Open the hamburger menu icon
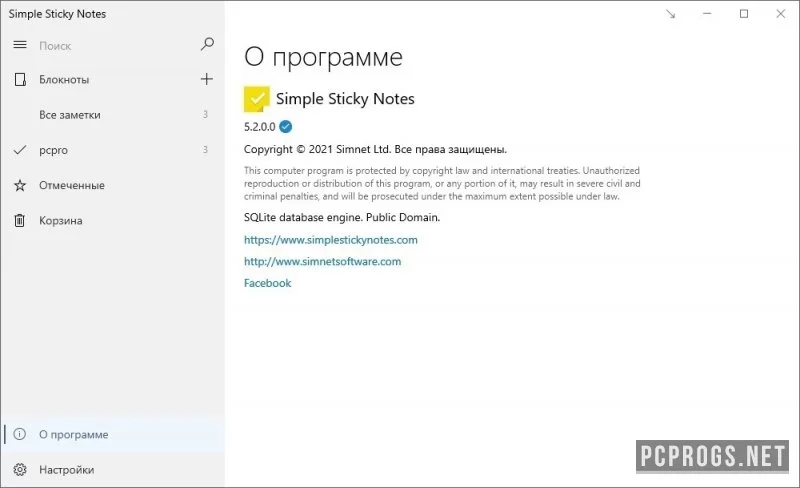The height and width of the screenshot is (488, 800). point(20,45)
